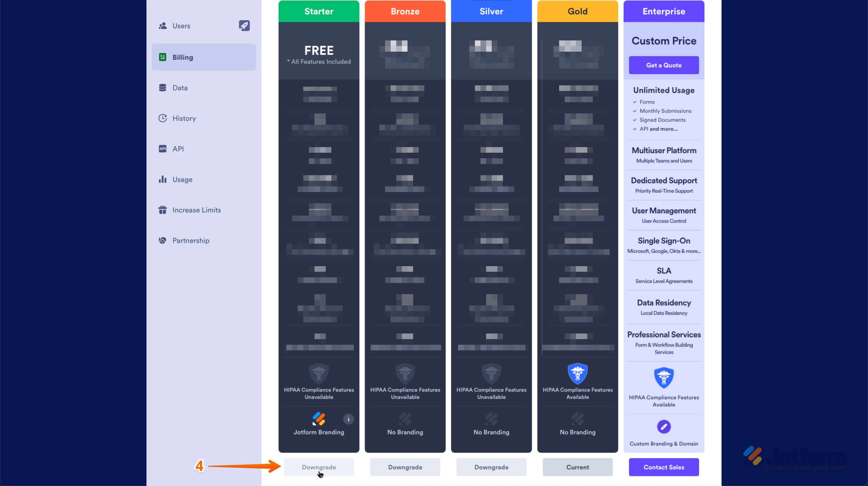Go to the Data section

point(180,88)
